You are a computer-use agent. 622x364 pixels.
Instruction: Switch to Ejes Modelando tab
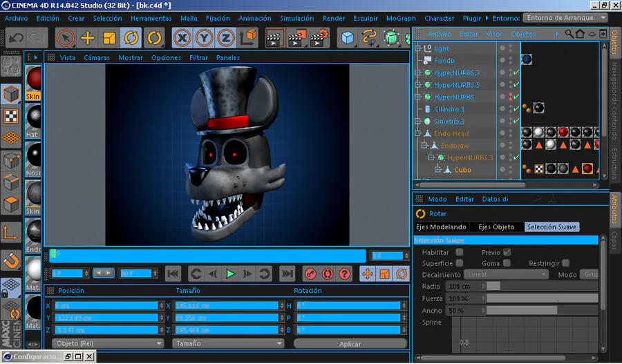(x=441, y=227)
